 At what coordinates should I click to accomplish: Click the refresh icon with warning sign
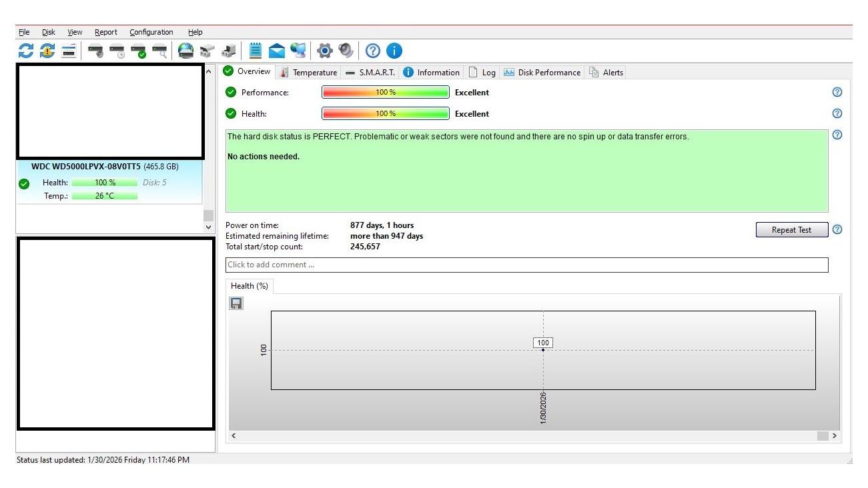(x=47, y=51)
